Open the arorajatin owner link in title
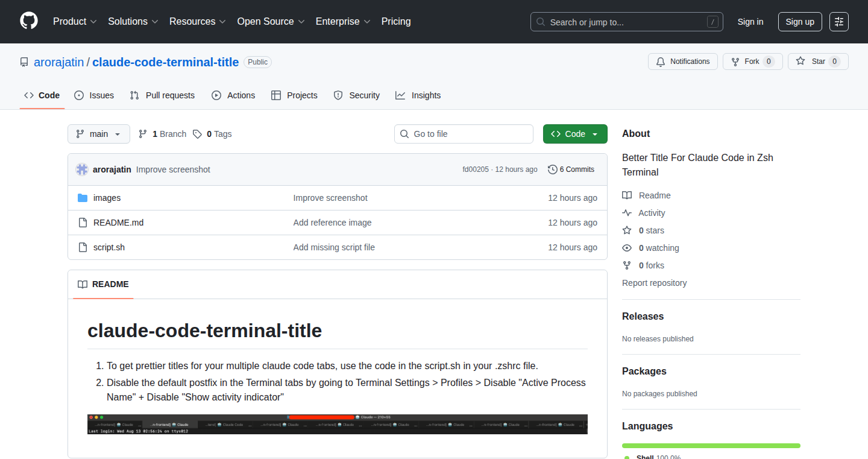868x459 pixels. 58,62
